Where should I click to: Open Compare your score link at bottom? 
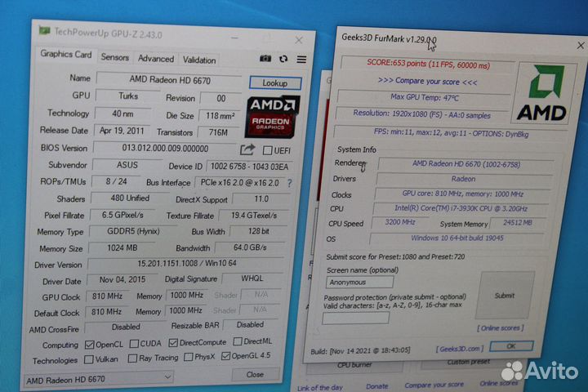434,385
